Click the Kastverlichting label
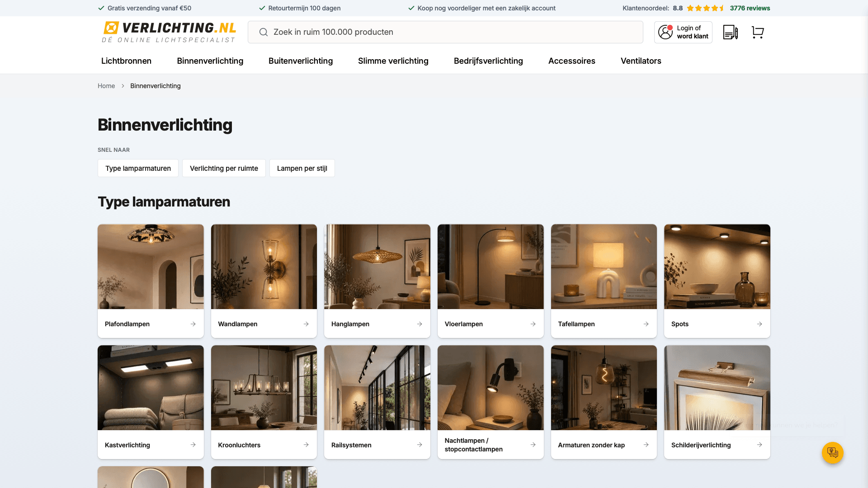The width and height of the screenshot is (868, 488). pos(127,445)
